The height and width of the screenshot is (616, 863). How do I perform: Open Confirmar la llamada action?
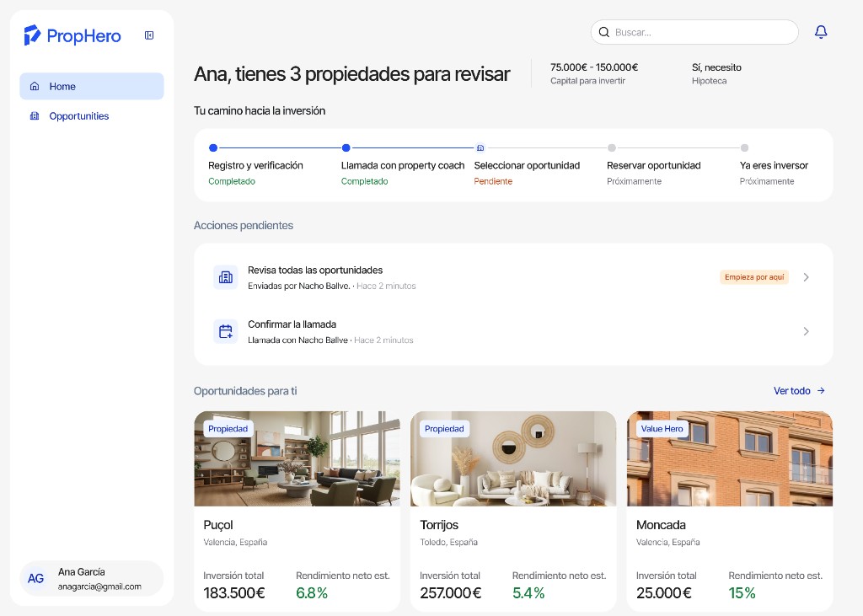click(x=513, y=331)
